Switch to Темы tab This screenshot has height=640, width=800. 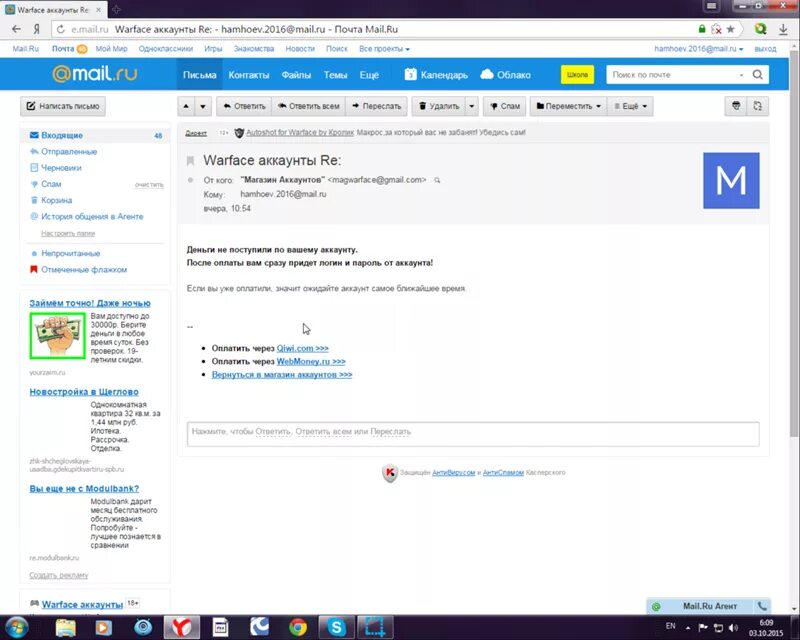coord(335,75)
